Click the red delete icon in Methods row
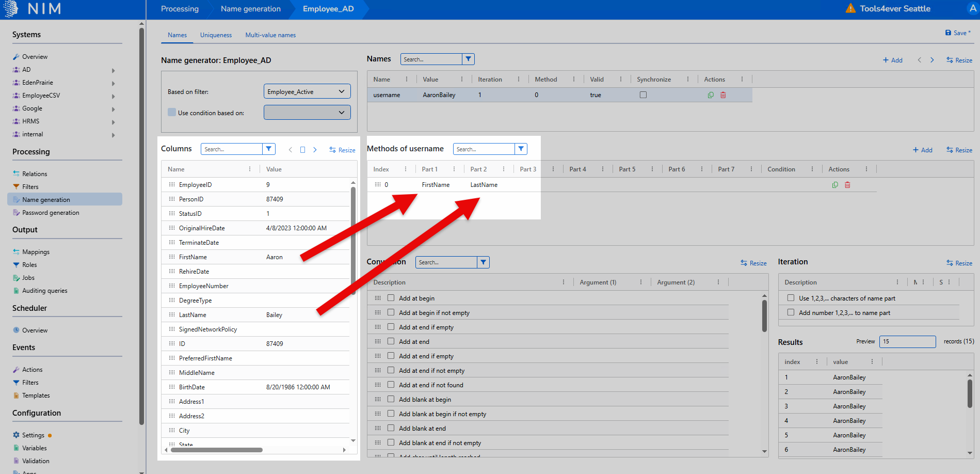The width and height of the screenshot is (980, 474). pyautogui.click(x=847, y=185)
